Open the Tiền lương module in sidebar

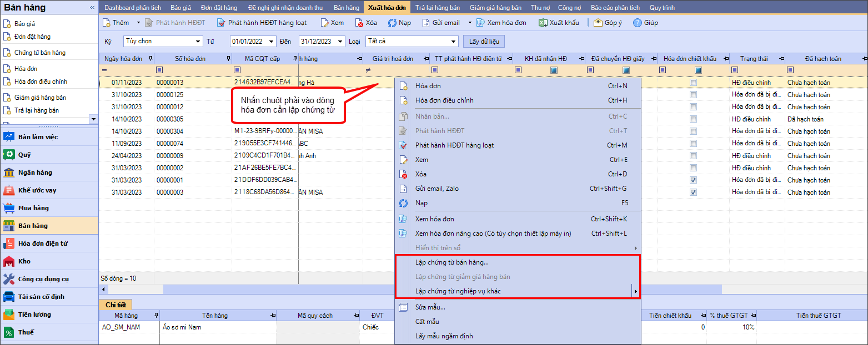pyautogui.click(x=34, y=314)
